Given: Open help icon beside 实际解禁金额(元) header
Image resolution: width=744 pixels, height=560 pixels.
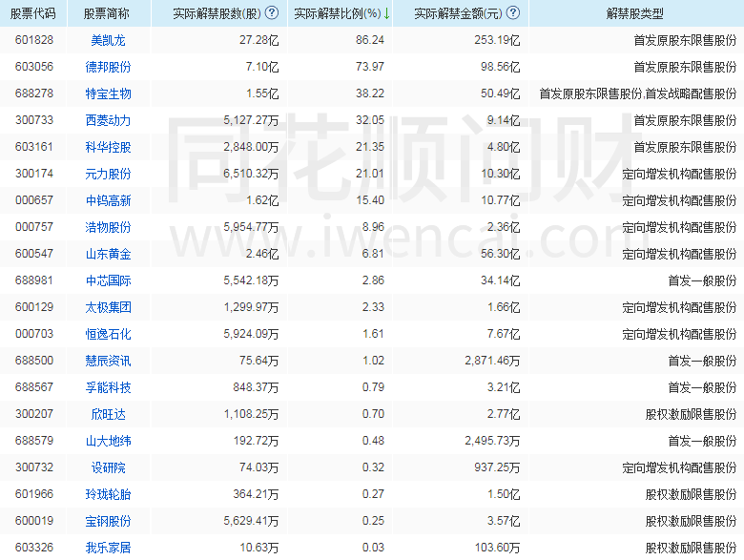Looking at the screenshot, I should [x=512, y=12].
